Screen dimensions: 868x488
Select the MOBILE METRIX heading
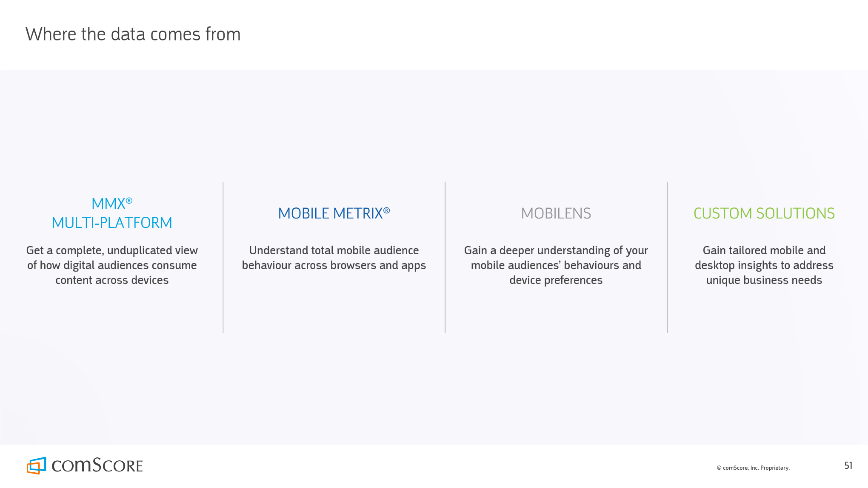click(x=330, y=213)
